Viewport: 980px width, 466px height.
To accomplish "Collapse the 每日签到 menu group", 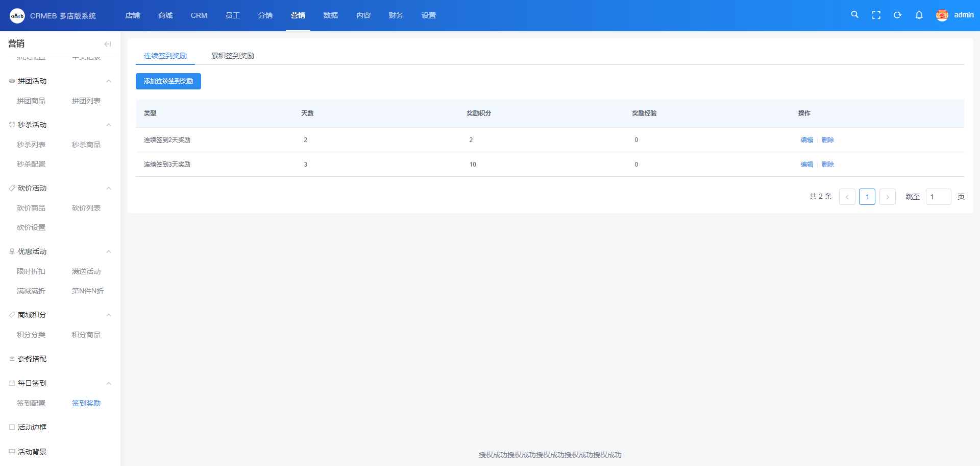I will click(108, 384).
